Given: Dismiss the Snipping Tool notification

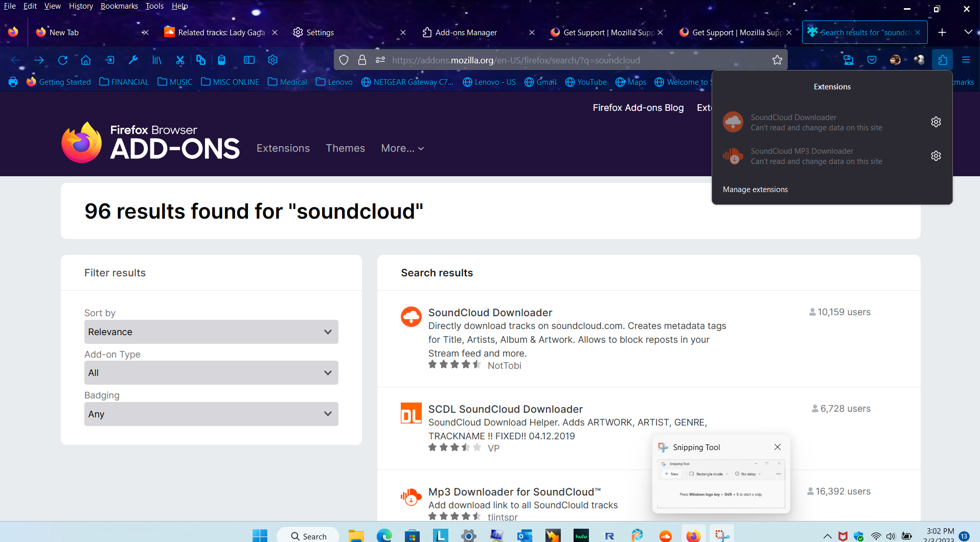Looking at the screenshot, I should coord(778,447).
